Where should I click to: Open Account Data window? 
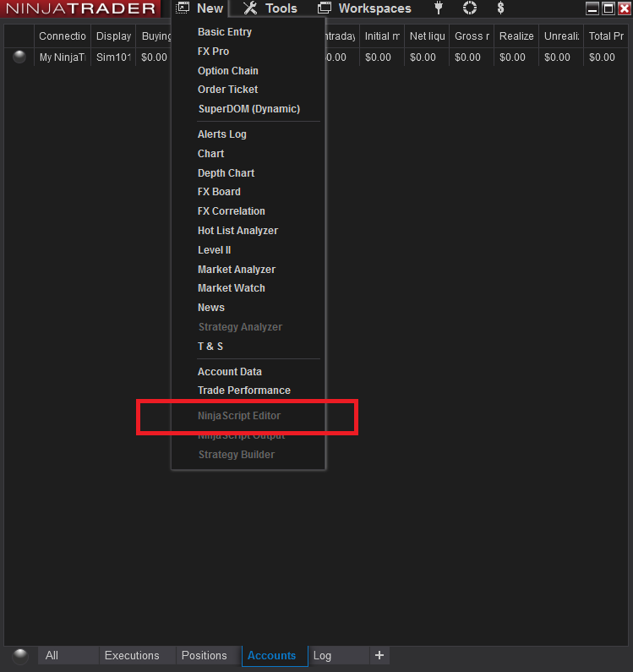click(230, 372)
